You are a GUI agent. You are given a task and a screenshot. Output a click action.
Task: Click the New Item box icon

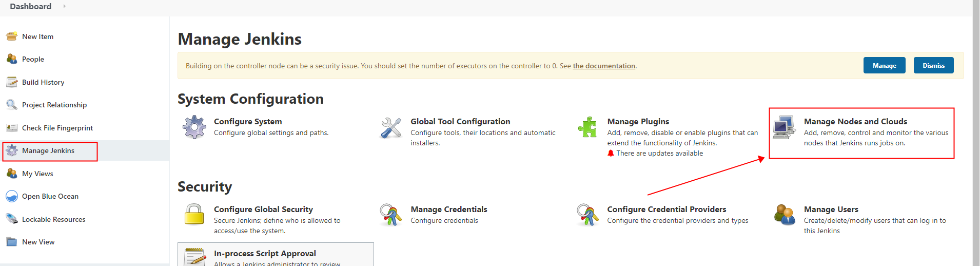pos(12,36)
